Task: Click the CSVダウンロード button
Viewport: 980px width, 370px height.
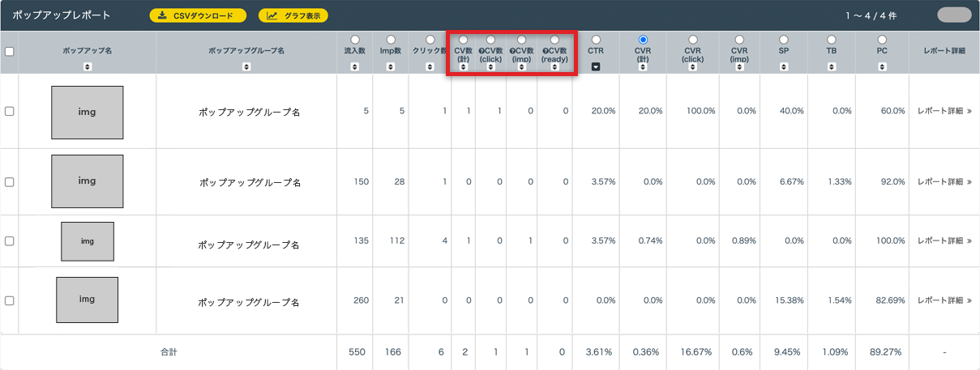Action: pos(198,15)
